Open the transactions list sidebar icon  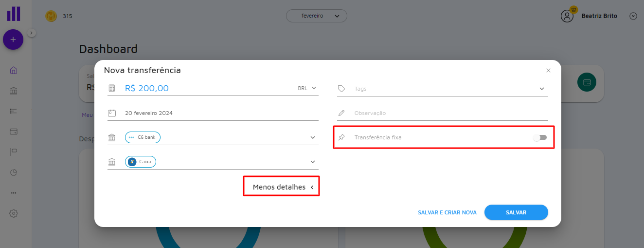[x=14, y=111]
